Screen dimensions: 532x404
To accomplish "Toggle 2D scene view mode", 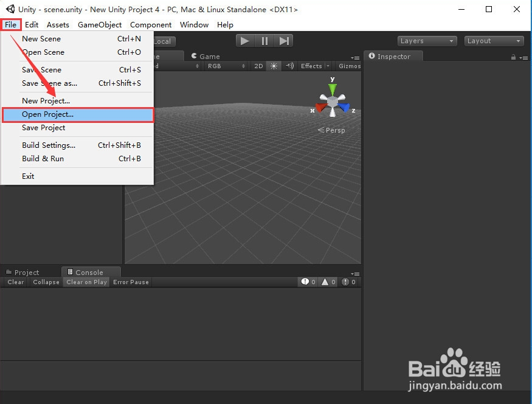I will point(258,66).
